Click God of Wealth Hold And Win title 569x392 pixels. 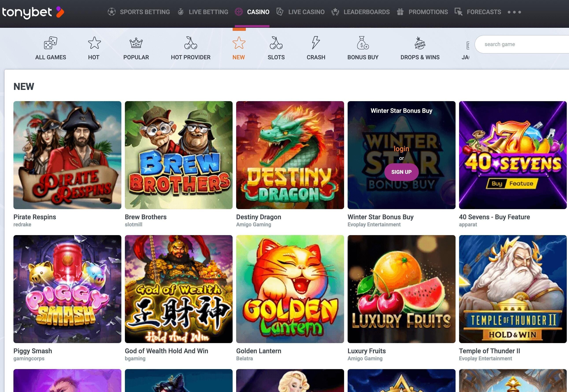167,351
